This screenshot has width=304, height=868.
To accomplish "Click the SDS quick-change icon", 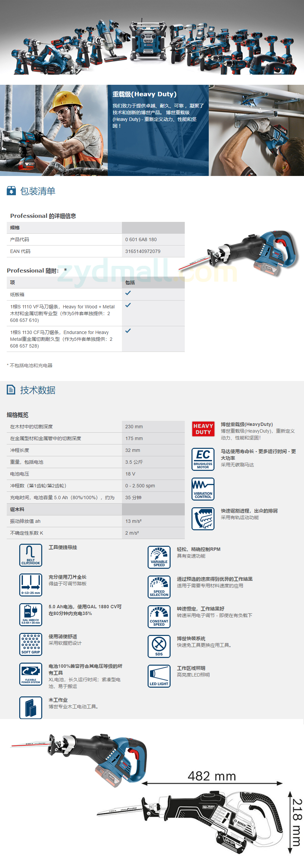I will click(159, 646).
